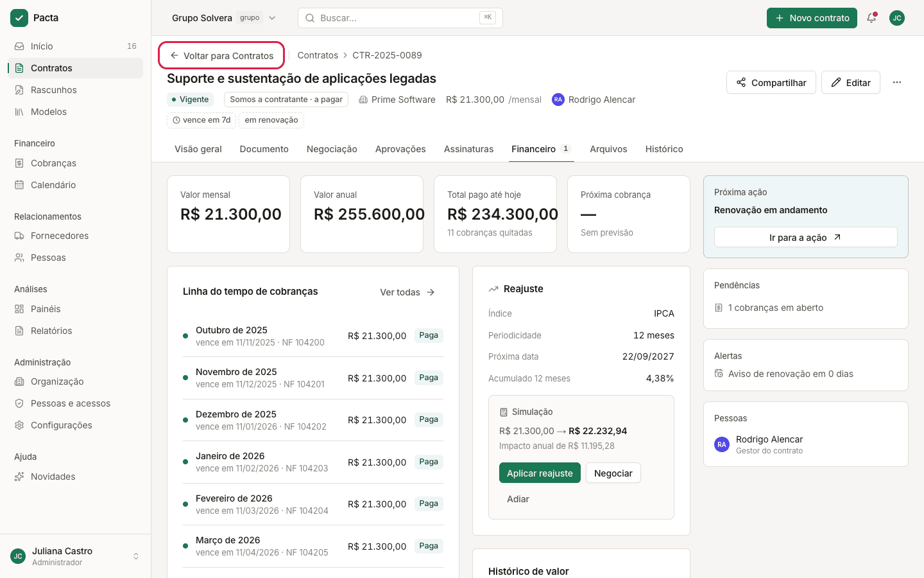Click the Adiar button
Image resolution: width=924 pixels, height=578 pixels.
coord(518,499)
